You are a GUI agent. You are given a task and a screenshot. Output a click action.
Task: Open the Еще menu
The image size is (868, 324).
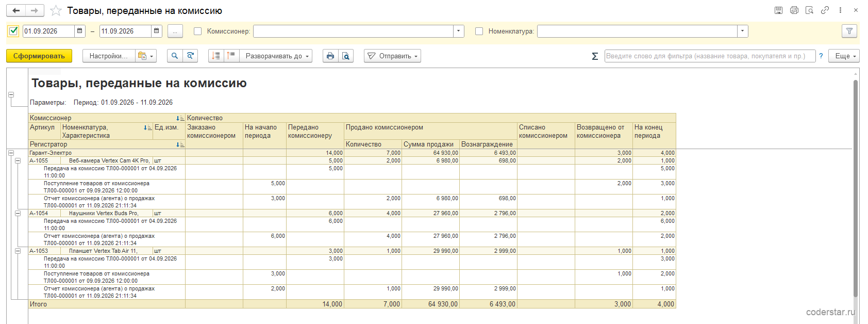coord(844,56)
